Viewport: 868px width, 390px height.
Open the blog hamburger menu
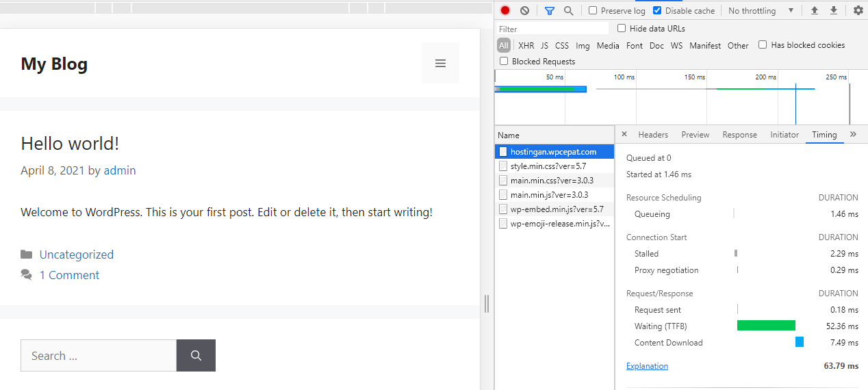[x=440, y=63]
